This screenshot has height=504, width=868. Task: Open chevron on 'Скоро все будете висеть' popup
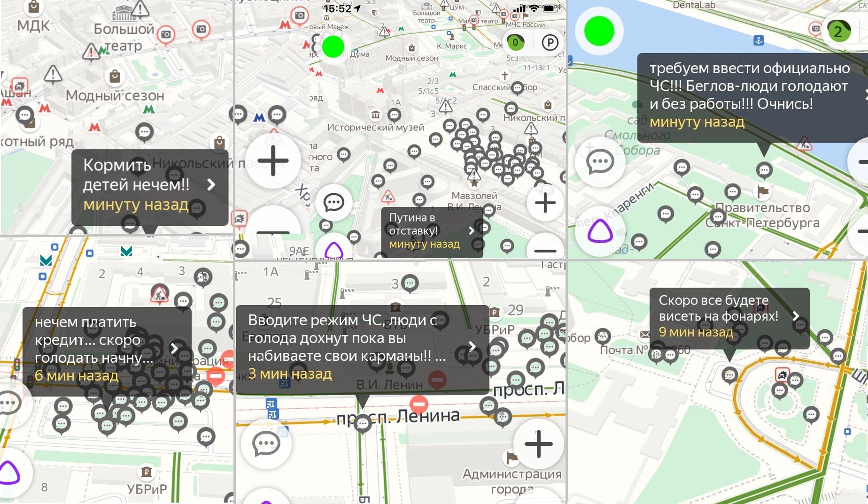pyautogui.click(x=796, y=316)
